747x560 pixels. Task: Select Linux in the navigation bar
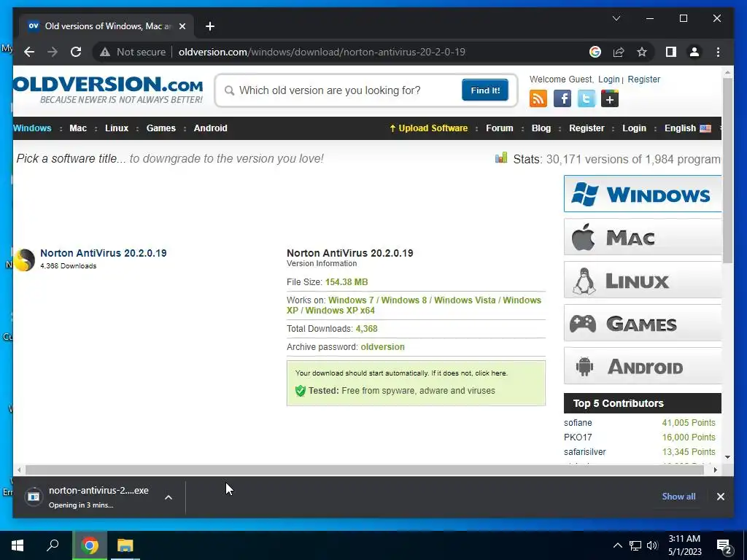[x=117, y=128]
